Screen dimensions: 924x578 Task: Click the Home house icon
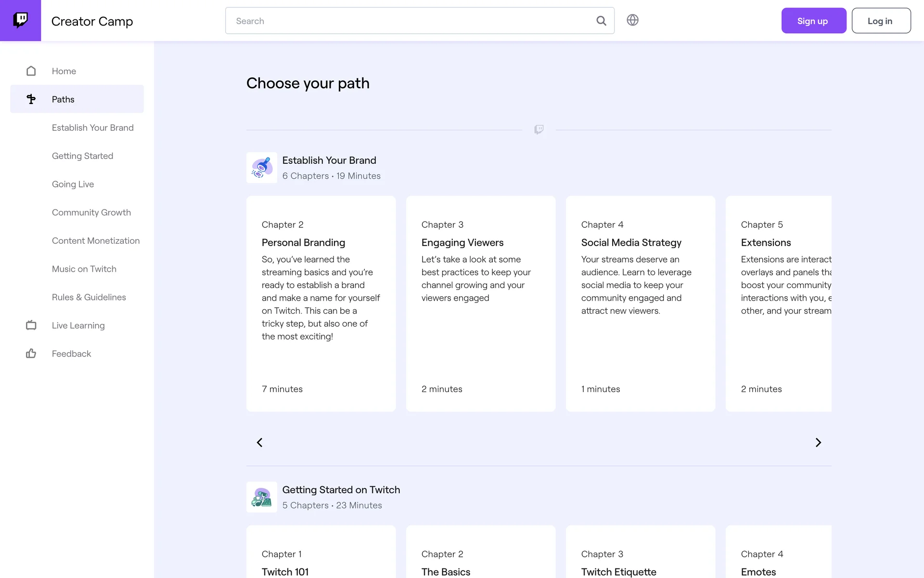[31, 71]
